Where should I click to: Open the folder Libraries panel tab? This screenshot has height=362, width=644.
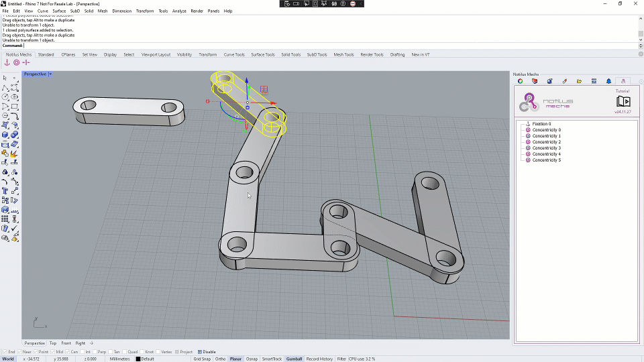[x=579, y=81]
